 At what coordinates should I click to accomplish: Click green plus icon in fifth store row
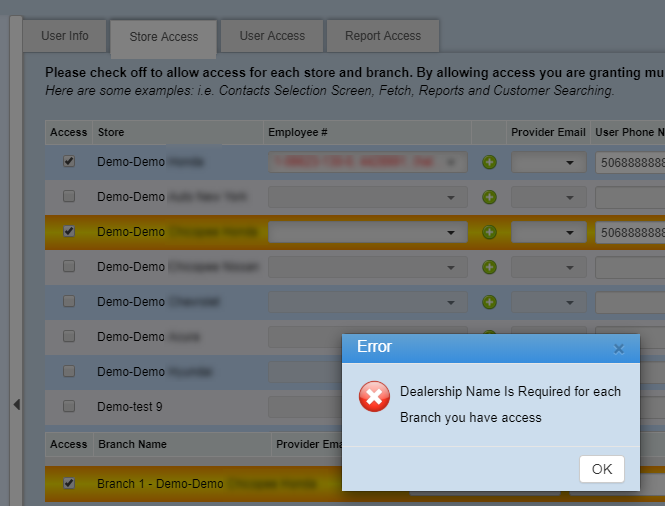click(x=489, y=302)
